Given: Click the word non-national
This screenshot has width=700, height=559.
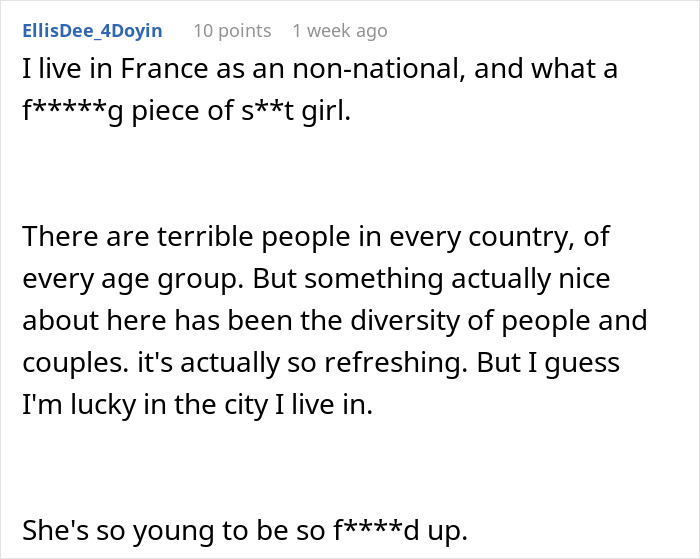Looking at the screenshot, I should [360, 69].
